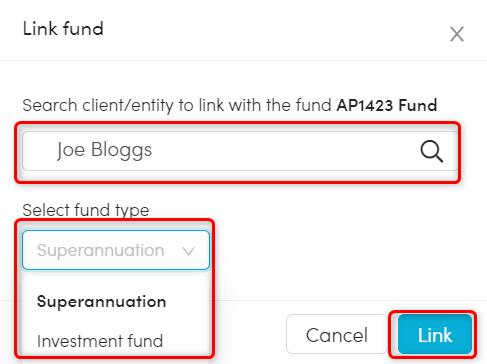Viewport: 487px width, 364px height.
Task: Click empty space right of fund type dropdown
Action: [333, 250]
